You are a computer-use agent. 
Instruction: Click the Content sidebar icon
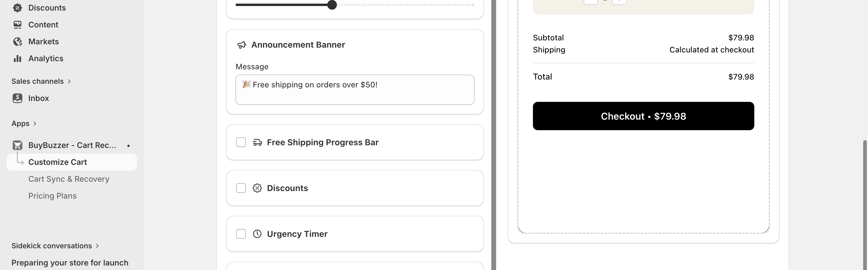tap(17, 25)
